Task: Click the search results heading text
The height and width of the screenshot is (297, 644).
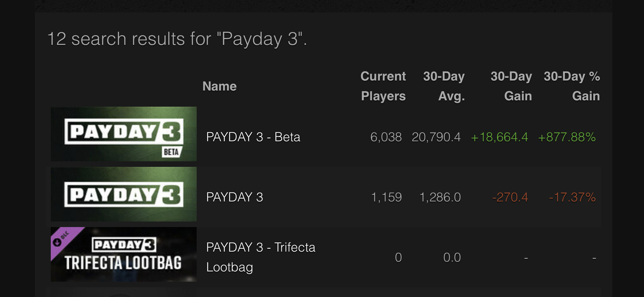Action: [177, 39]
